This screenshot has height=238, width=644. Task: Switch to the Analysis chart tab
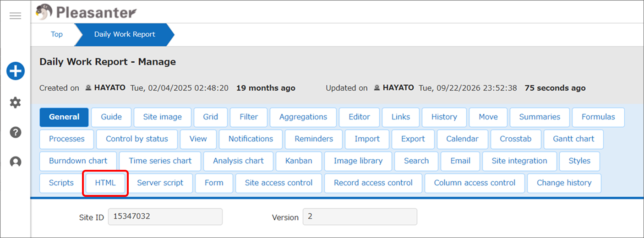point(238,161)
